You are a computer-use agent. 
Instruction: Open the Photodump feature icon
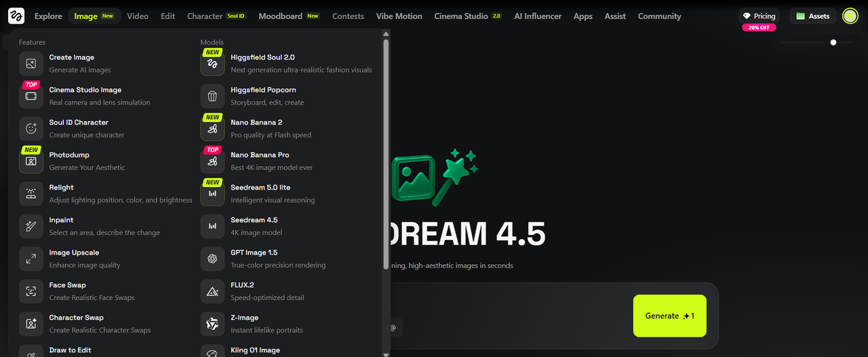point(31,161)
